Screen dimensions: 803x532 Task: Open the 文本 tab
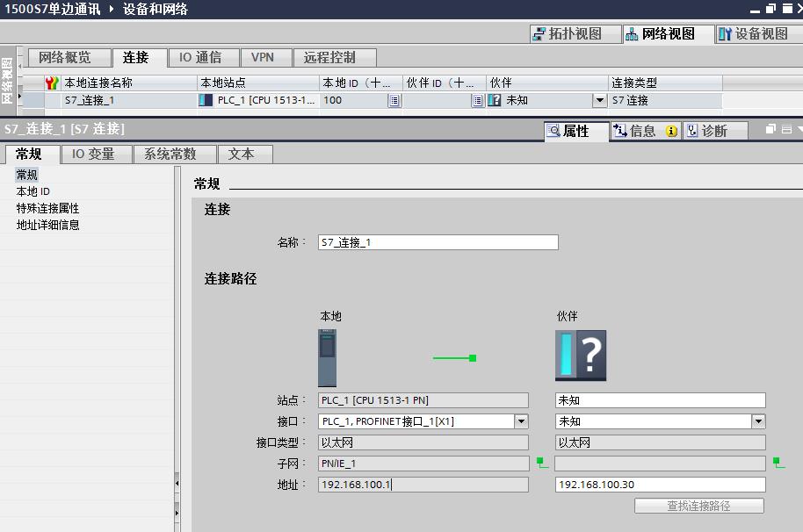tap(245, 154)
